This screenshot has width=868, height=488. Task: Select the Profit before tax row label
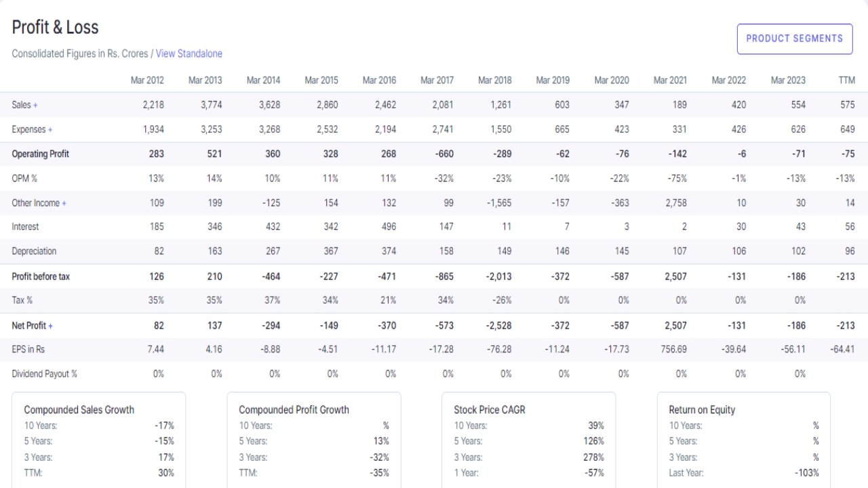pos(41,277)
